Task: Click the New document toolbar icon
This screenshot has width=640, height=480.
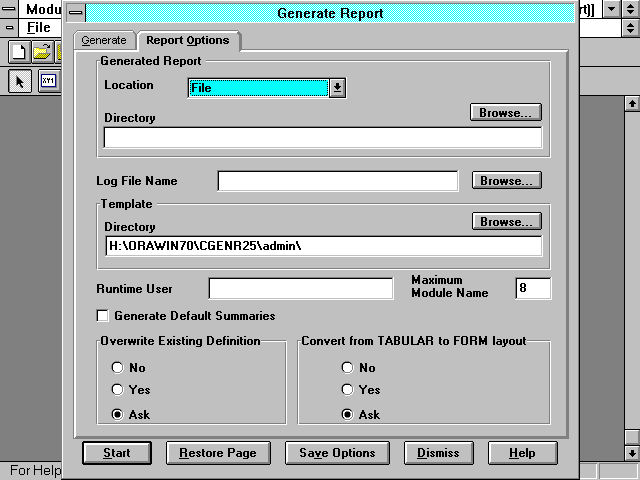Action: point(20,51)
